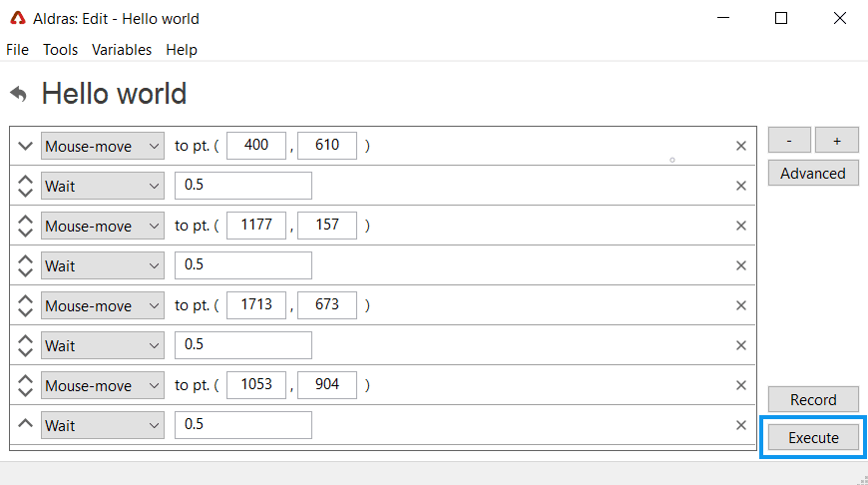Viewport: 868px width, 485px height.
Task: Move the first Mouse-move row down
Action: pyautogui.click(x=25, y=146)
